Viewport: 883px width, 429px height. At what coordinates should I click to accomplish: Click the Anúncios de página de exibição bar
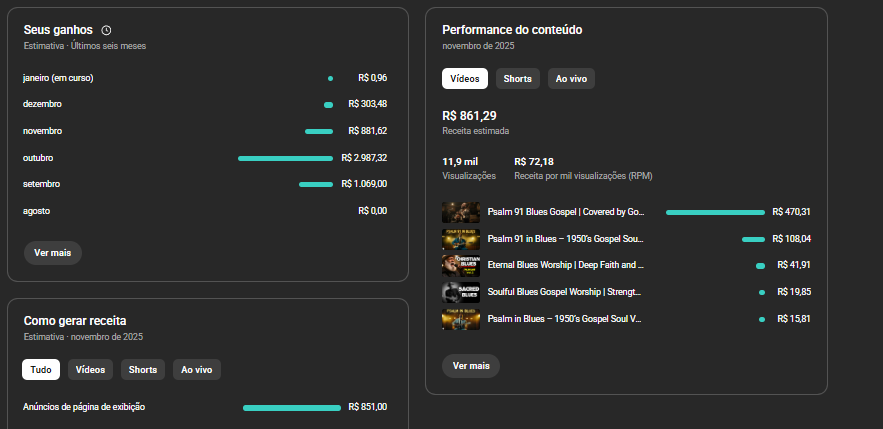[x=291, y=407]
